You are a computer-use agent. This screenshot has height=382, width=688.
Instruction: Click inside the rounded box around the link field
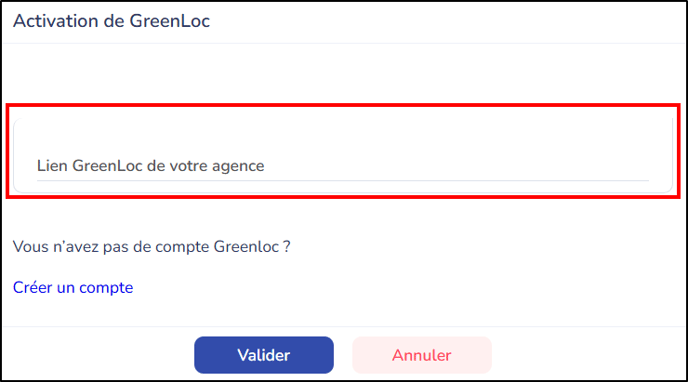[x=343, y=155]
